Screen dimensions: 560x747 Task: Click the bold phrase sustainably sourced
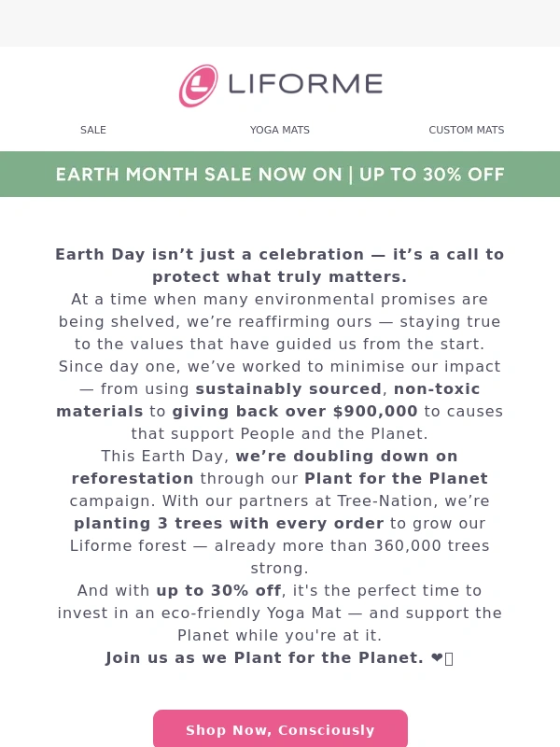tap(288, 388)
